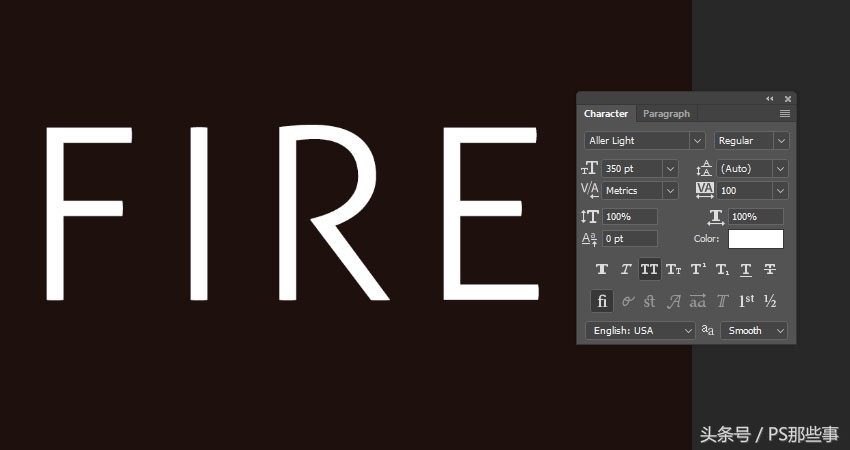Click the Ordinals 1st icon
This screenshot has height=450, width=850.
point(746,301)
